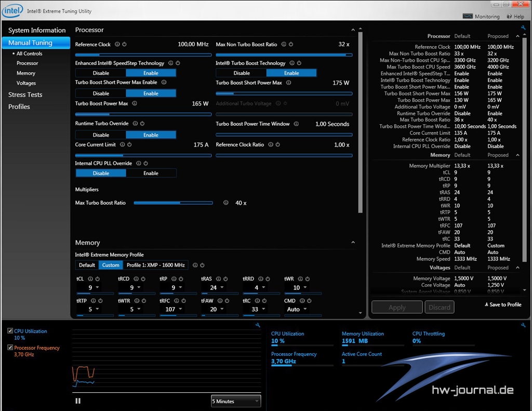Click All Controls in the sidebar

click(29, 54)
